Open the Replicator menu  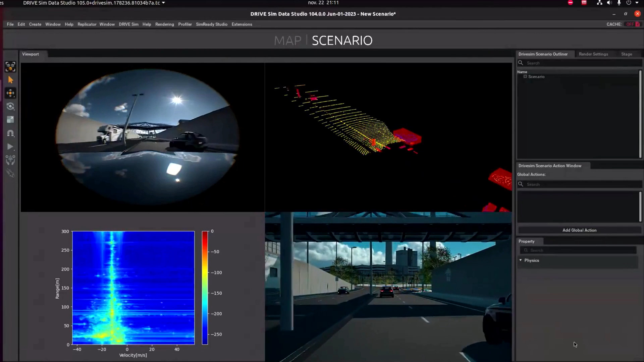pos(87,24)
